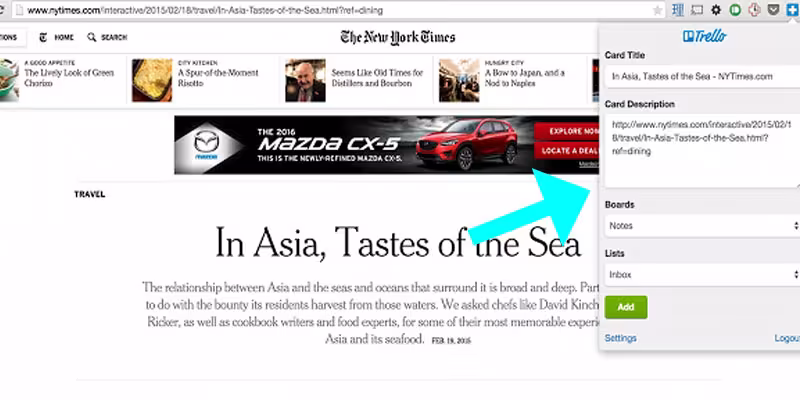
Task: Bookmark page with the star icon
Action: point(658,10)
